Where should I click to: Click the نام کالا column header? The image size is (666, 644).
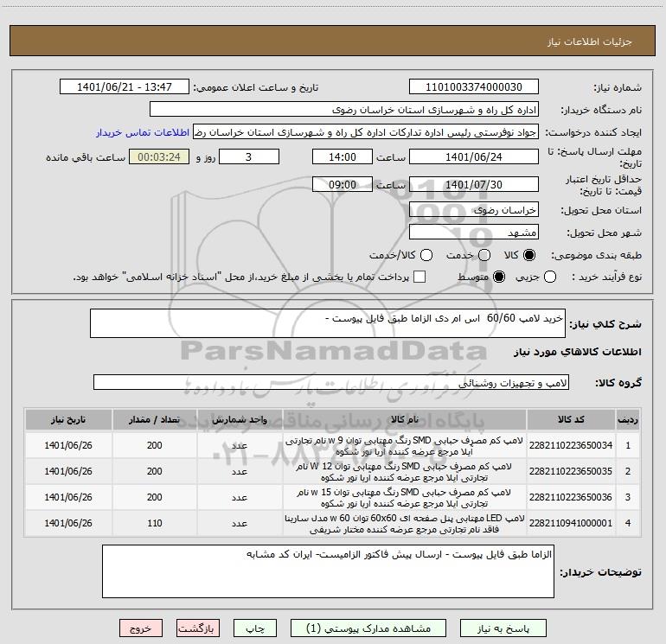point(405,419)
